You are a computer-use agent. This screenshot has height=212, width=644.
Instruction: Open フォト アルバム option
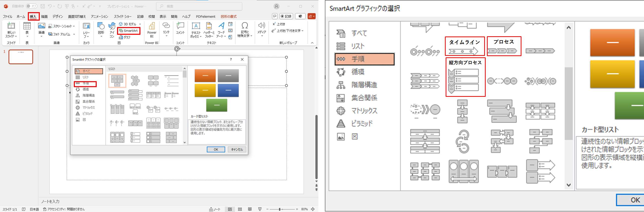(59, 34)
